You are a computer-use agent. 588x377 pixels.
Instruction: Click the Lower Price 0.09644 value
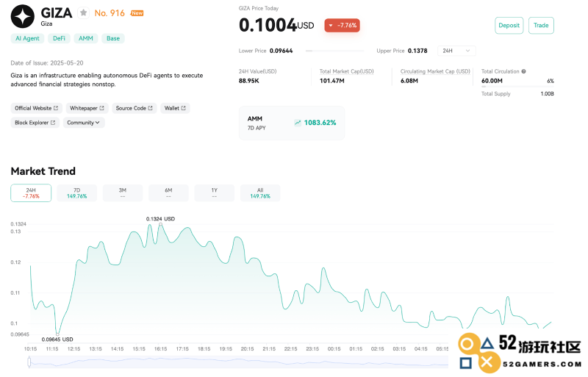tap(282, 51)
